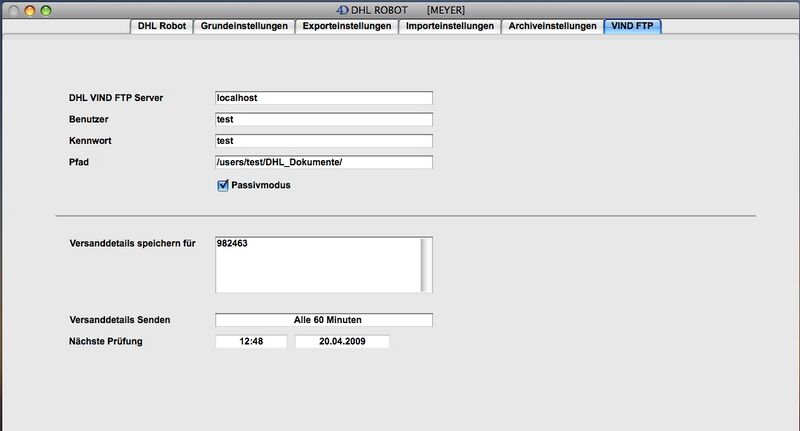Viewport: 800px width, 431px height.
Task: Click into the Kennwort field
Action: click(x=323, y=141)
